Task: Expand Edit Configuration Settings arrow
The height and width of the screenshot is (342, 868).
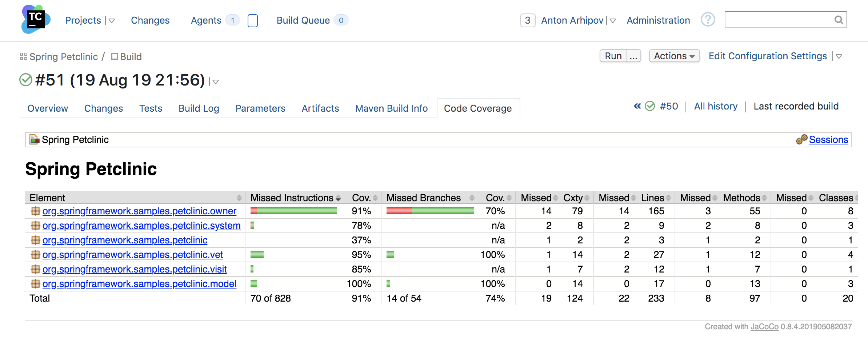Action: click(839, 56)
